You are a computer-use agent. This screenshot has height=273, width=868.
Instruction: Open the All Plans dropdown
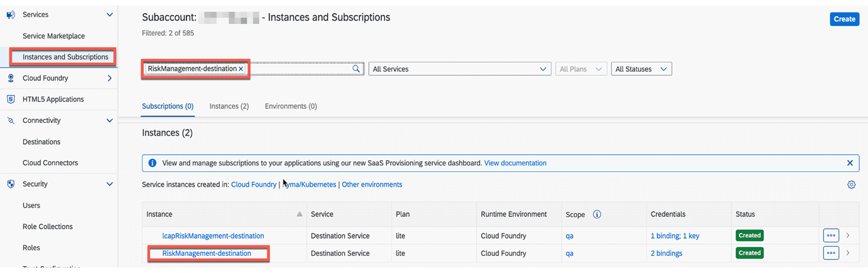580,69
